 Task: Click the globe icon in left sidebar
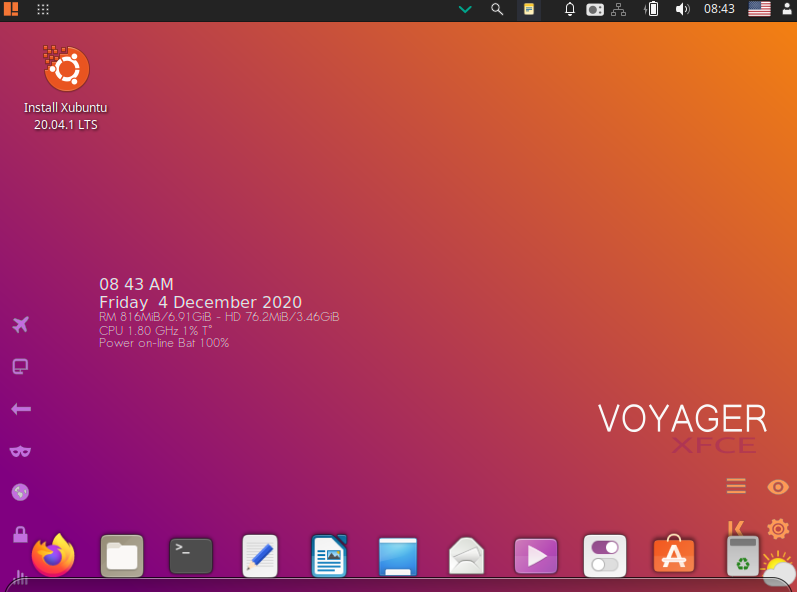(x=20, y=492)
